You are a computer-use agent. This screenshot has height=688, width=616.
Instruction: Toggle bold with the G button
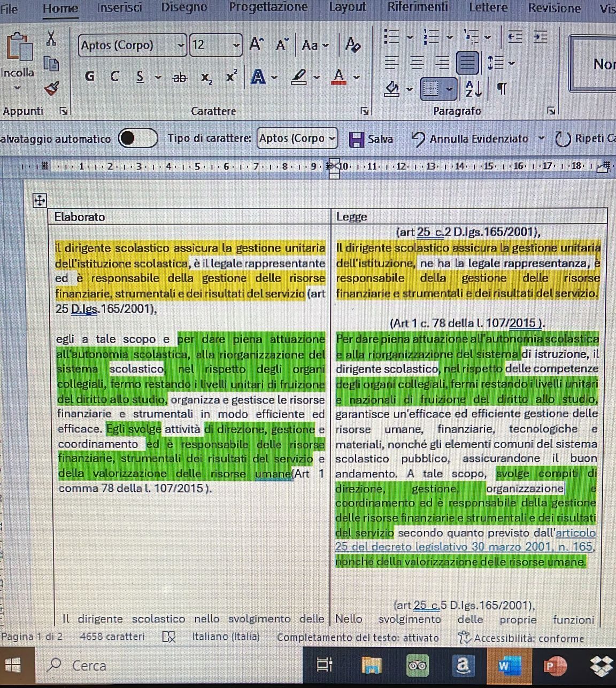click(x=90, y=76)
